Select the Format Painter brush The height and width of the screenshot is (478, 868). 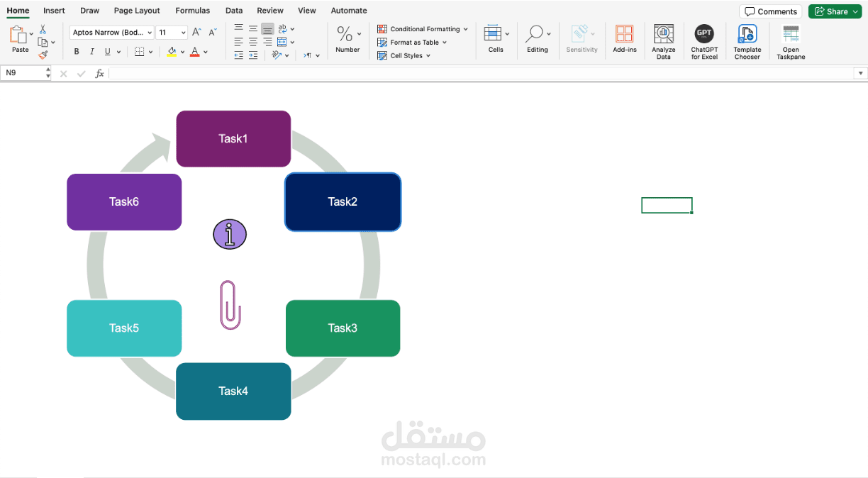pyautogui.click(x=43, y=55)
